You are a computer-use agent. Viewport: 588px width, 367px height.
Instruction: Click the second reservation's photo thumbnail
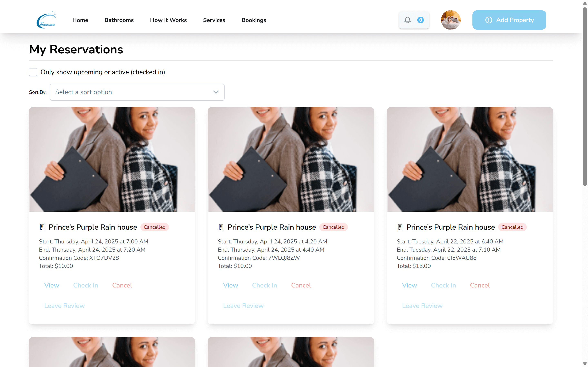click(x=291, y=159)
